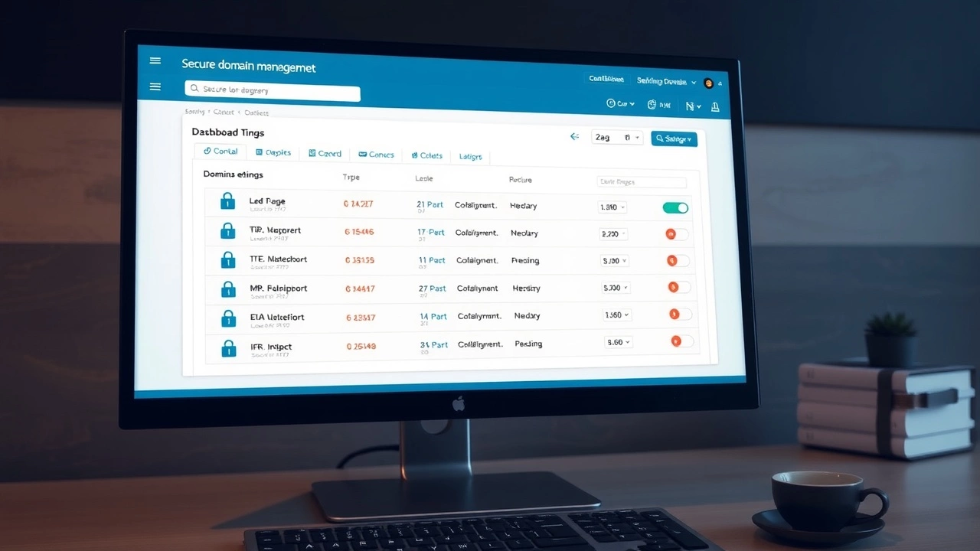
Task: Enable the toggle in TIP. Masporert row
Action: [677, 234]
